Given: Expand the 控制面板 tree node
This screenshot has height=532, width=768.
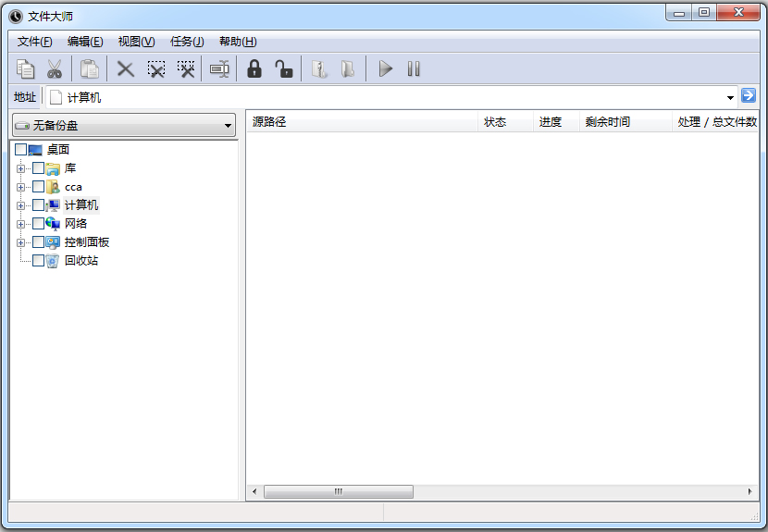Looking at the screenshot, I should [x=20, y=242].
